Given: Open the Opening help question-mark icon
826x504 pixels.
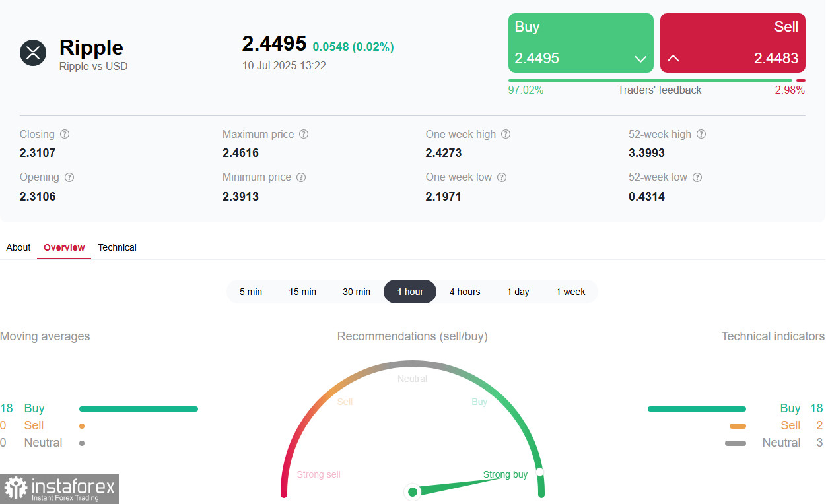Looking at the screenshot, I should (x=69, y=177).
